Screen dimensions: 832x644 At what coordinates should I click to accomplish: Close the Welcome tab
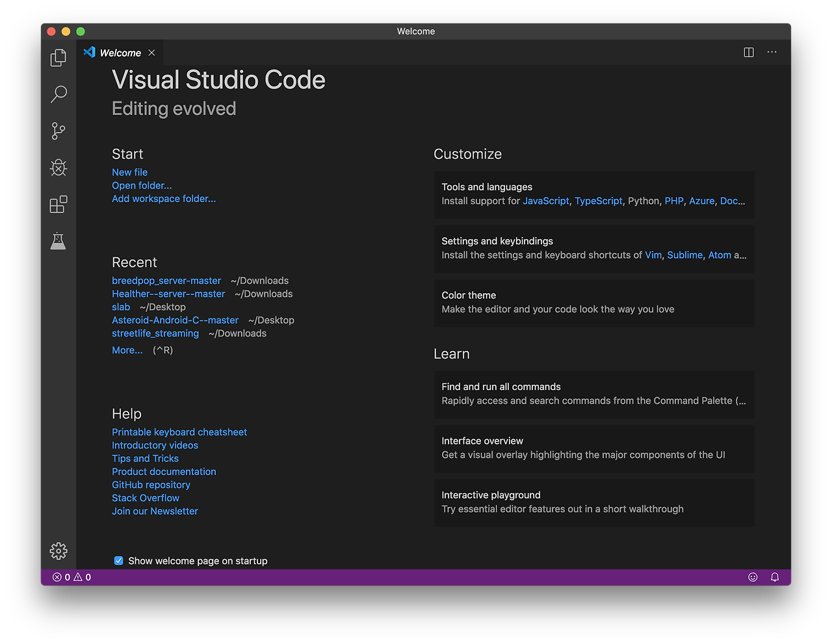point(151,53)
